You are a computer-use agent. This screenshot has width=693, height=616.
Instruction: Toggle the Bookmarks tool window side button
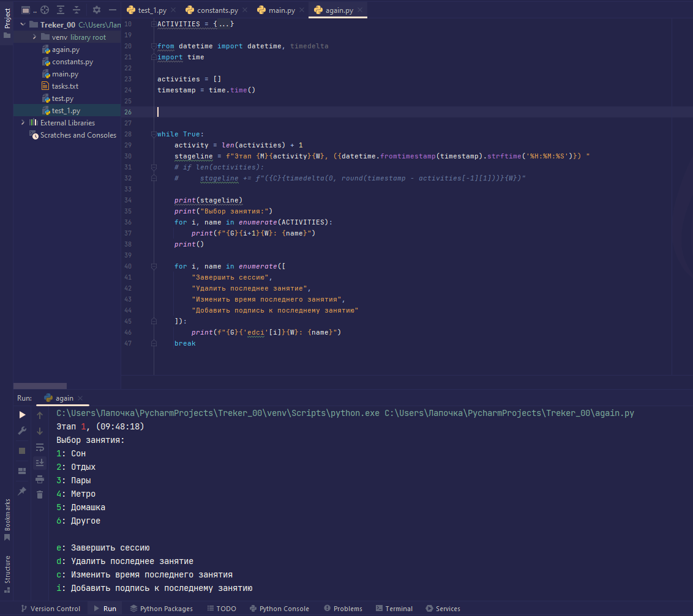click(x=7, y=519)
